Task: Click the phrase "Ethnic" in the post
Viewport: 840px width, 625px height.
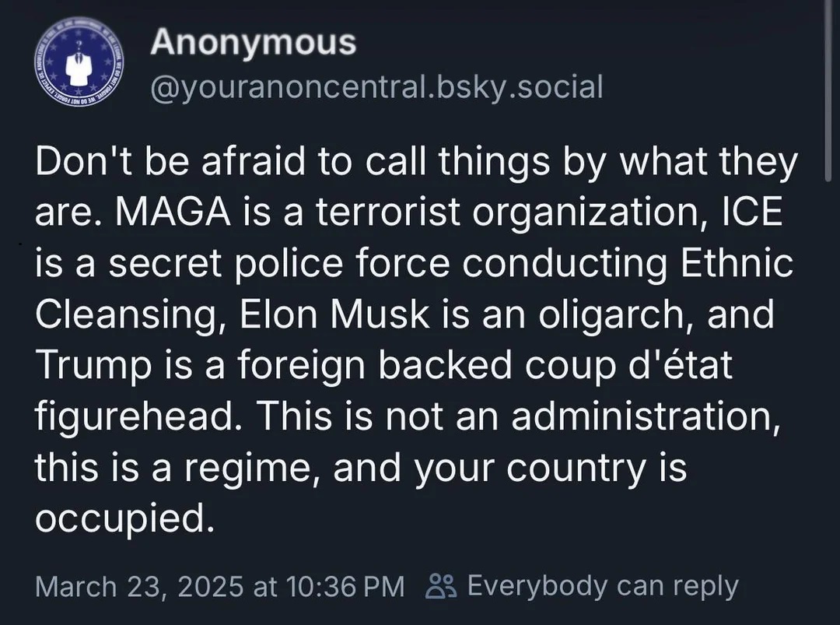Action: point(737,264)
